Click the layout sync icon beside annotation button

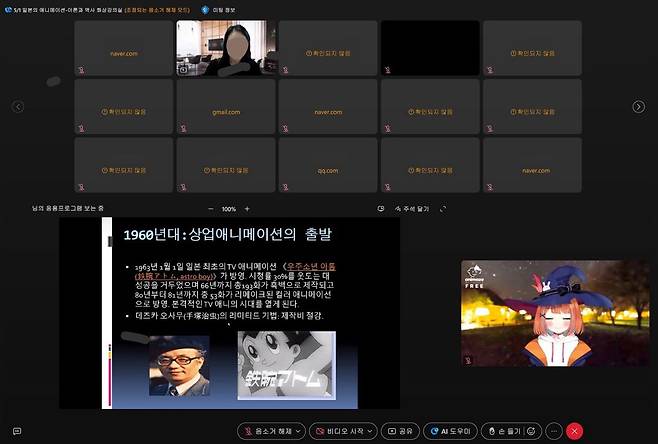(x=381, y=209)
